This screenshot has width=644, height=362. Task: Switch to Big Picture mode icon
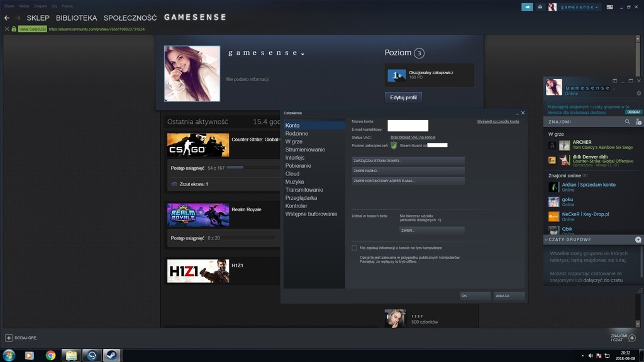610,7
